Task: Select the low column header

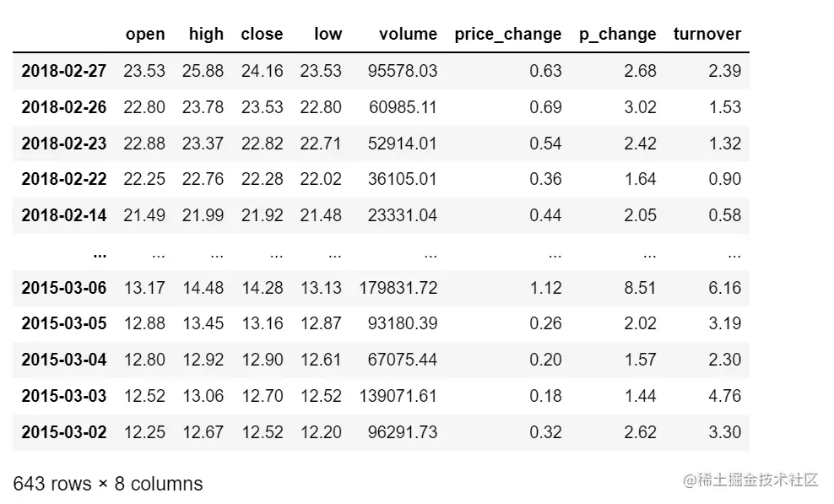Action: (x=328, y=34)
